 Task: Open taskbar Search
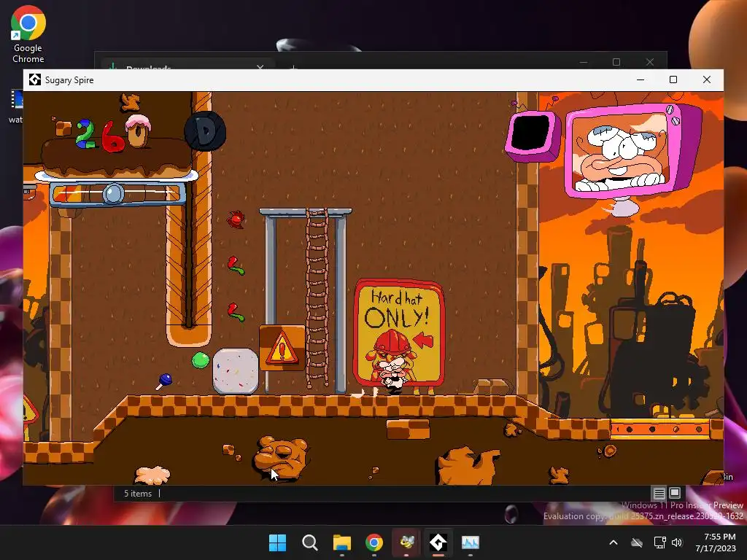coord(309,542)
